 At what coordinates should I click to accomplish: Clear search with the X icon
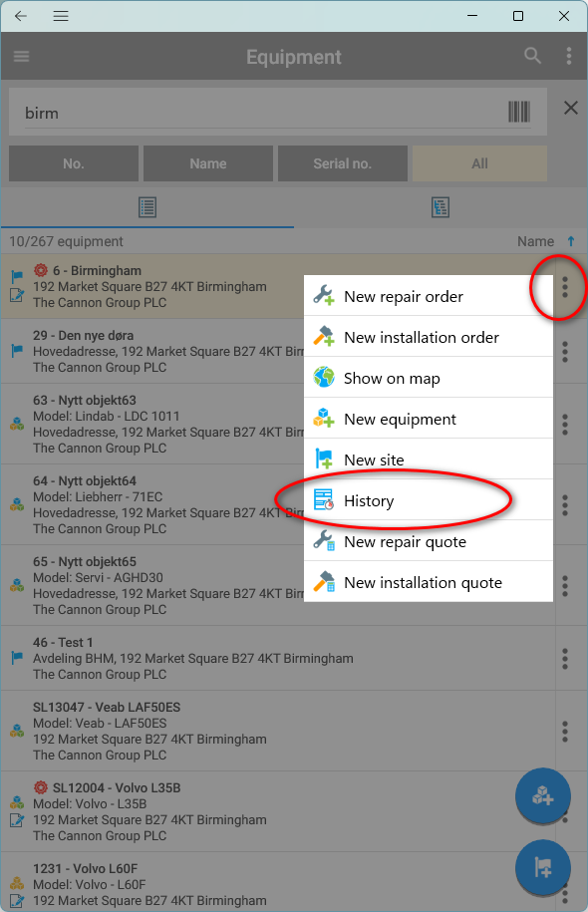(x=570, y=108)
